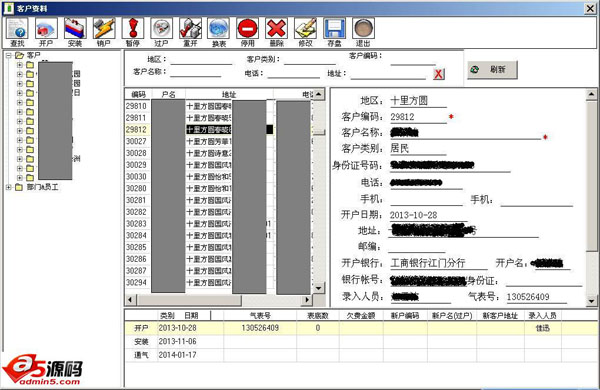This screenshot has height=390, width=600.
Task: Click the empty 邮编 field
Action: [416, 247]
